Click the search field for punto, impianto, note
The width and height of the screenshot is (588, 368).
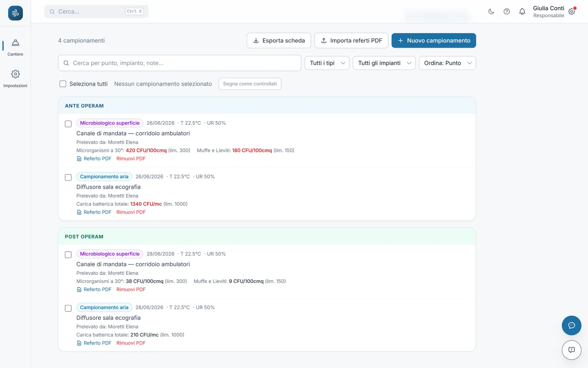[180, 63]
